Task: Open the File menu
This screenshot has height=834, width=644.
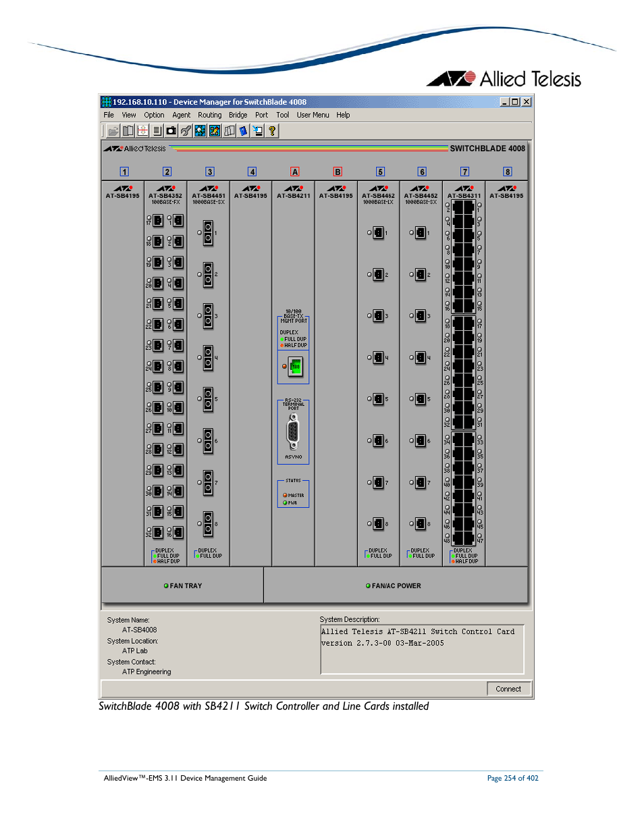Action: coord(109,115)
